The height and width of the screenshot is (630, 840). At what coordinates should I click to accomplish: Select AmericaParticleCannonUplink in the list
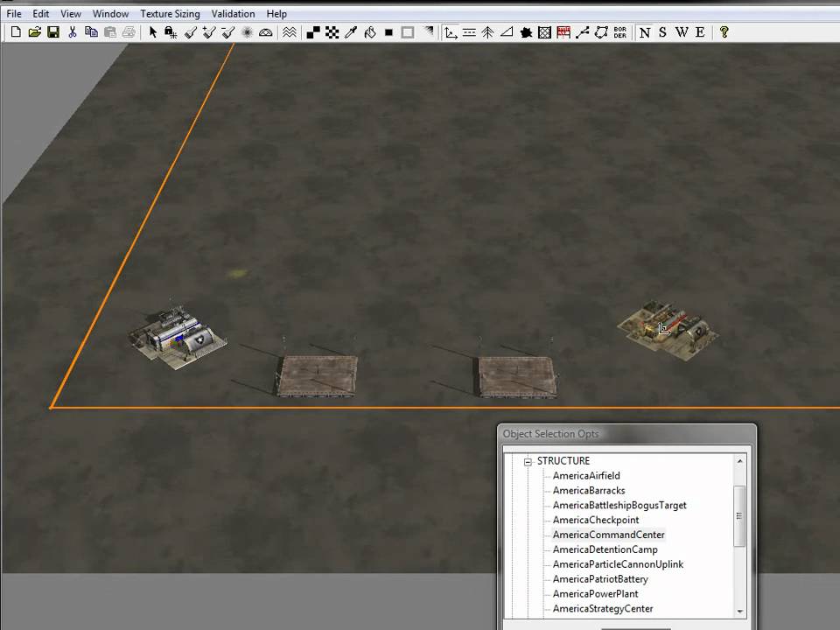(x=618, y=564)
